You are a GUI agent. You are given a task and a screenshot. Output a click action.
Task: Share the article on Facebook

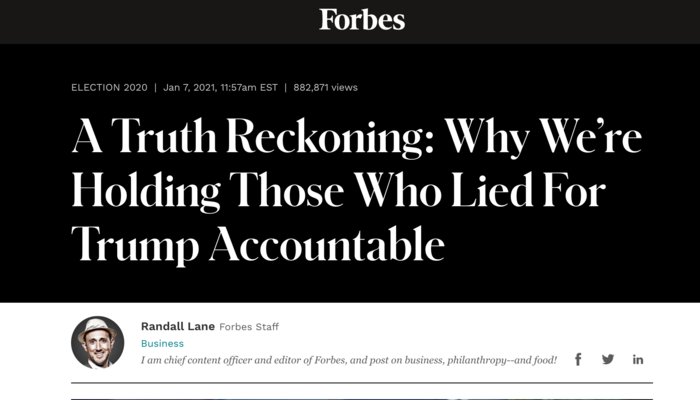click(578, 359)
